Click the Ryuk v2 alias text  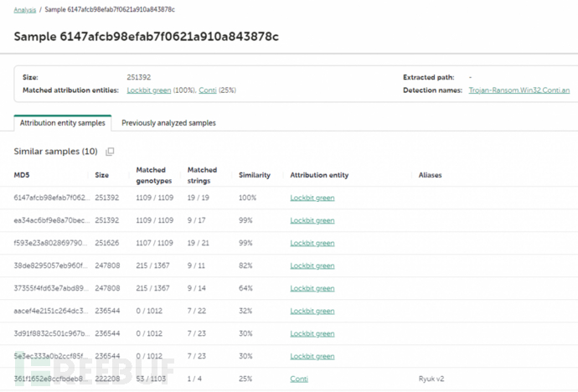(x=431, y=379)
